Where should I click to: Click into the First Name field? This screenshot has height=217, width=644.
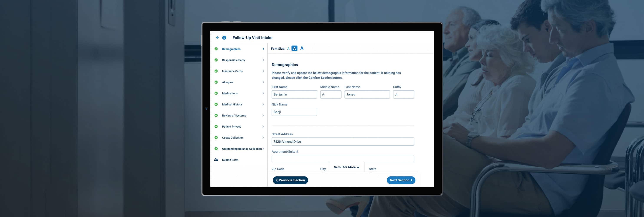(294, 94)
